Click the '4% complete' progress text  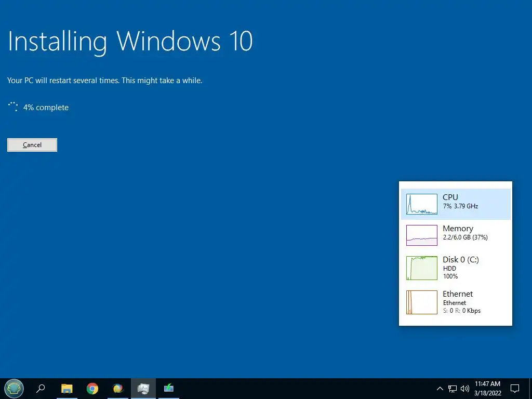[46, 108]
